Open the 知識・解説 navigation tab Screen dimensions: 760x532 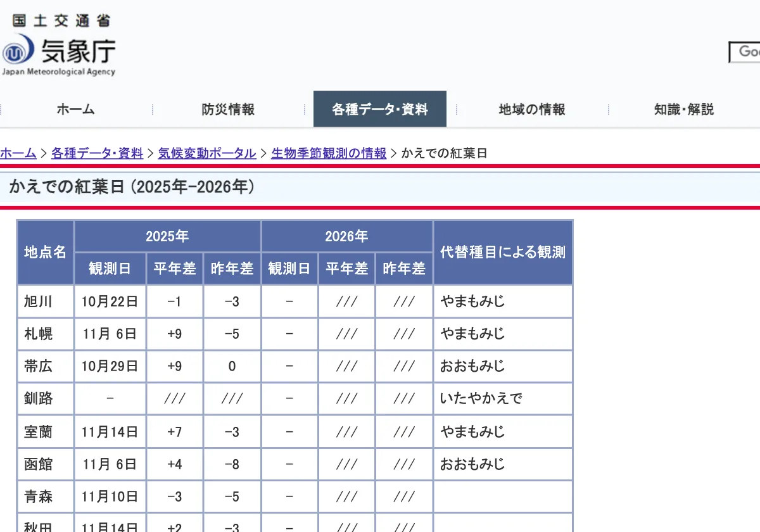pyautogui.click(x=684, y=109)
